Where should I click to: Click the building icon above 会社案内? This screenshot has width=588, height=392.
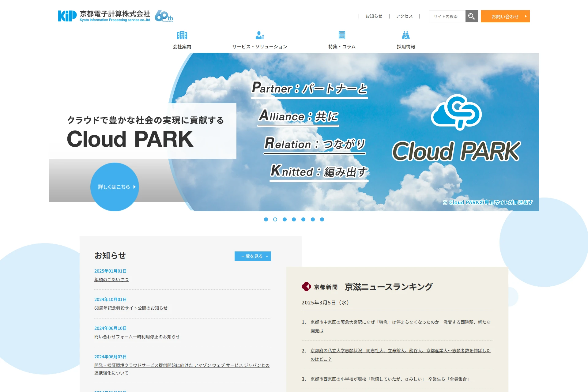[182, 35]
